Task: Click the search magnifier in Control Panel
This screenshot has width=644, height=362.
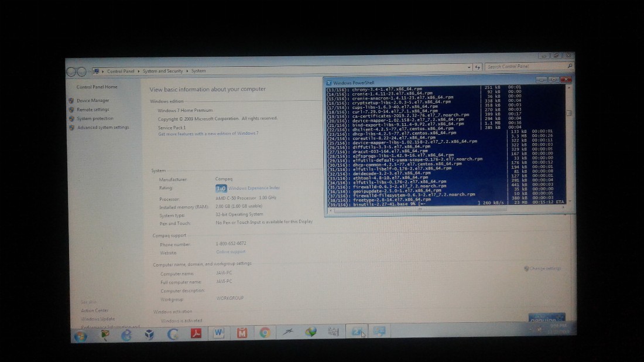Action: 570,66
